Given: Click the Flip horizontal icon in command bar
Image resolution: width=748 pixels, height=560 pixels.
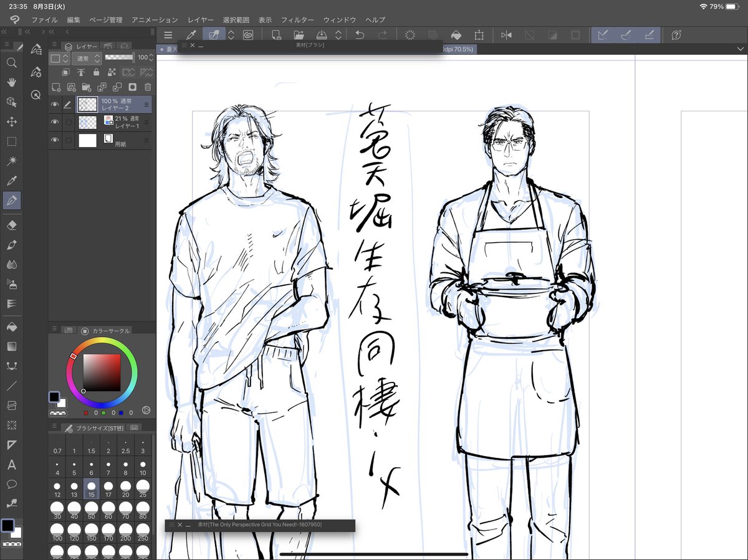Looking at the screenshot, I should (506, 35).
